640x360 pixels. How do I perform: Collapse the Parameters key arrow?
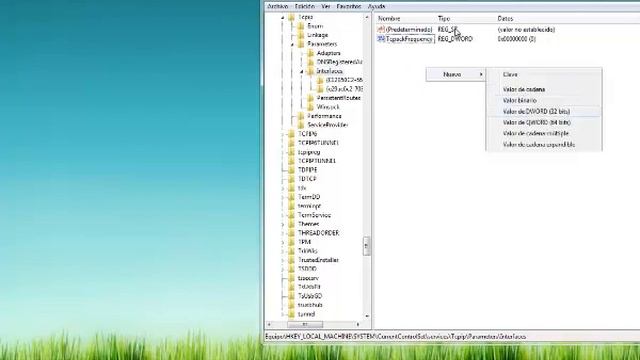coord(292,44)
